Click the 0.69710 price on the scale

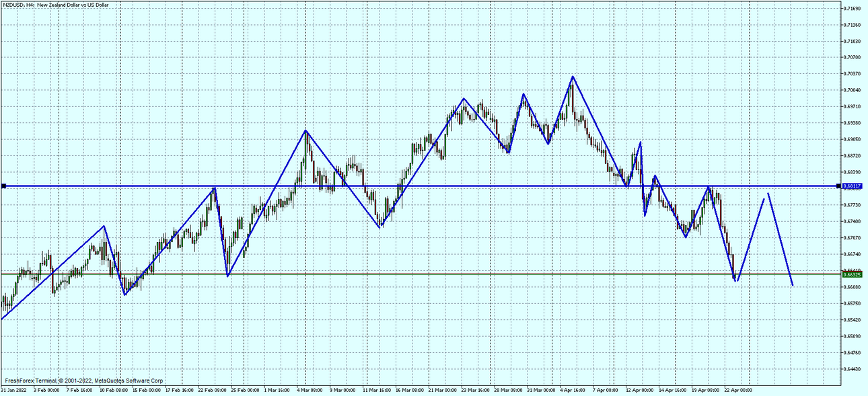tap(853, 107)
